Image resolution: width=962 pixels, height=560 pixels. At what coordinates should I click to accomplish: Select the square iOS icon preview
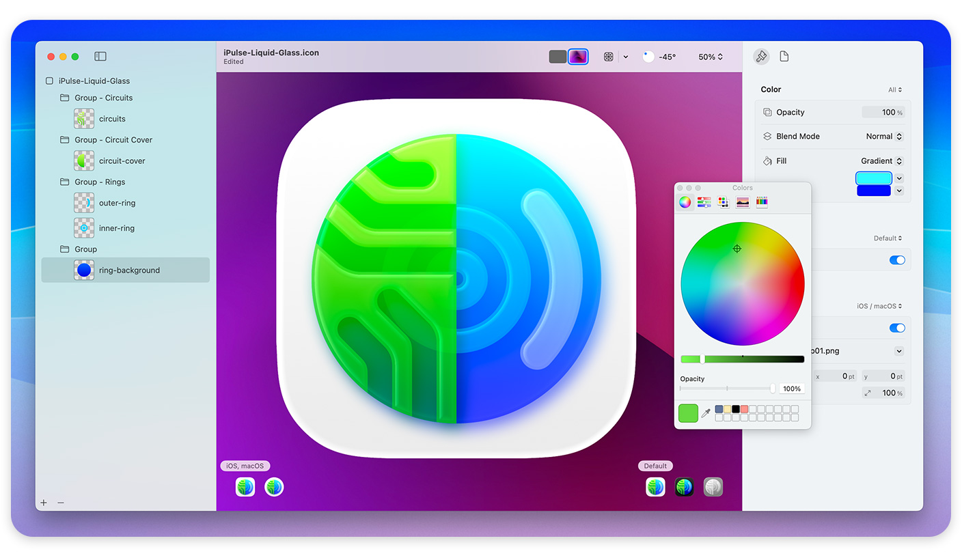click(x=245, y=487)
